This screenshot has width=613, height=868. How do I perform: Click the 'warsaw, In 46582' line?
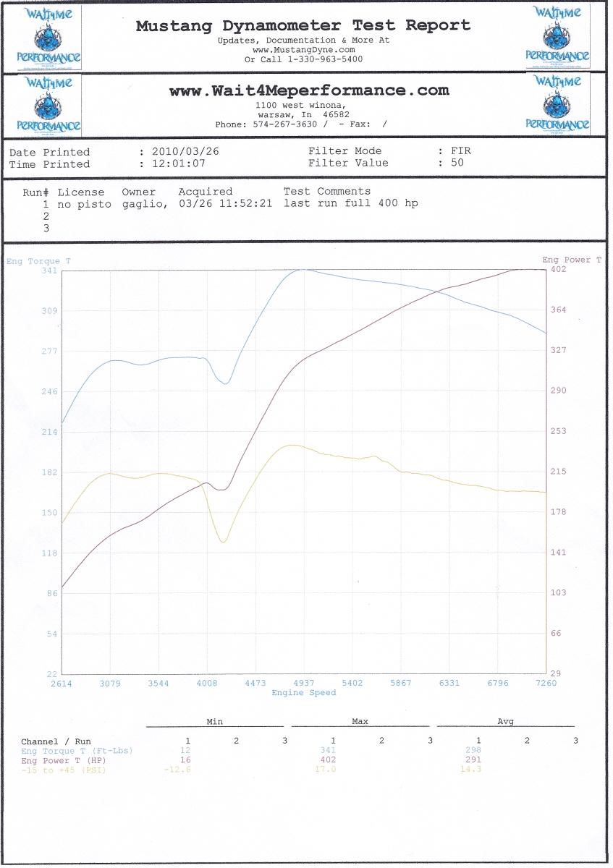(304, 114)
